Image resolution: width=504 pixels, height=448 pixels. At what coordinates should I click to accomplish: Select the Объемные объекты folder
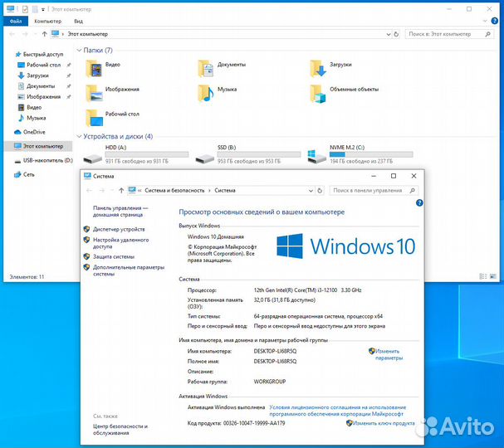(x=317, y=91)
